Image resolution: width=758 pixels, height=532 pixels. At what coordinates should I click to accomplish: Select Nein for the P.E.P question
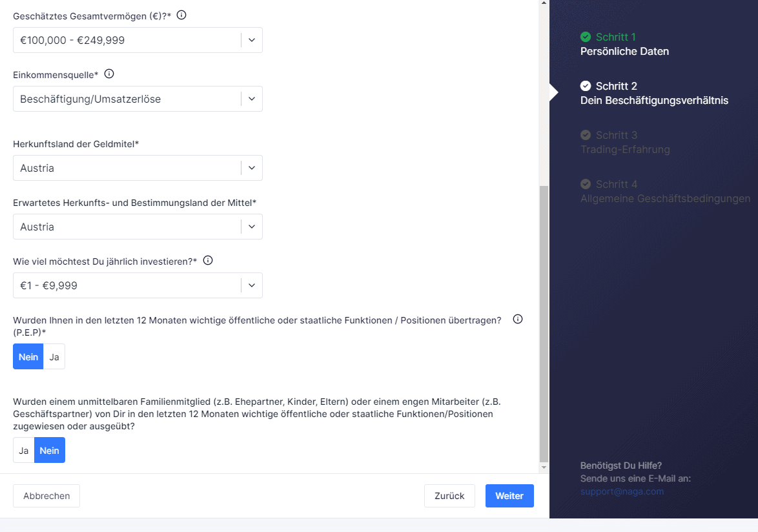[x=28, y=356]
